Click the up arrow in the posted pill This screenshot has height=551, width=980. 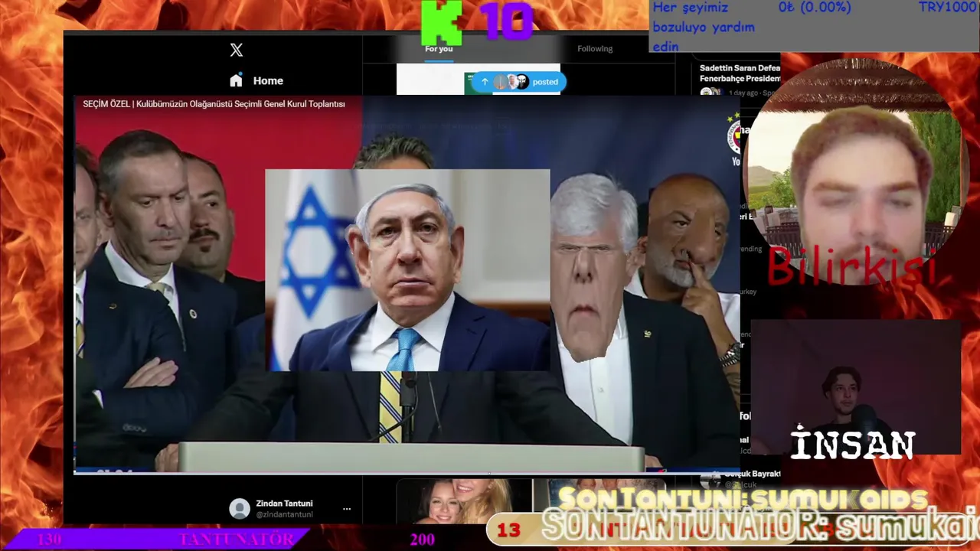pos(485,82)
